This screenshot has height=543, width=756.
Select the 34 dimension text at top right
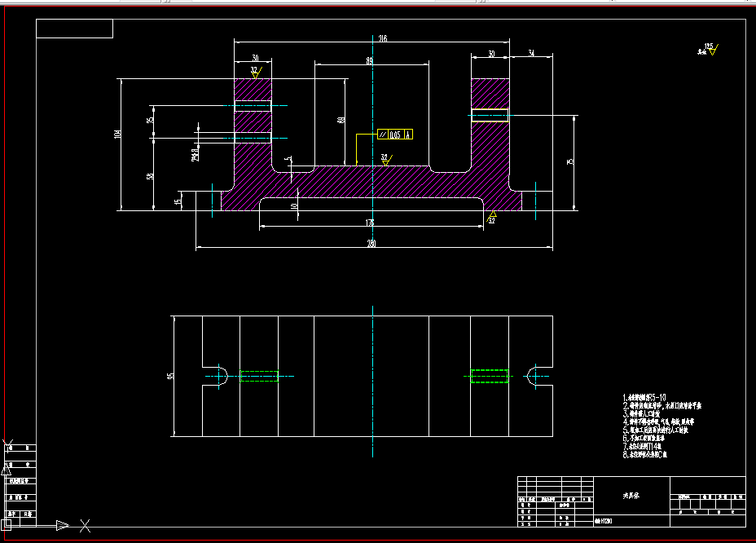coord(531,53)
